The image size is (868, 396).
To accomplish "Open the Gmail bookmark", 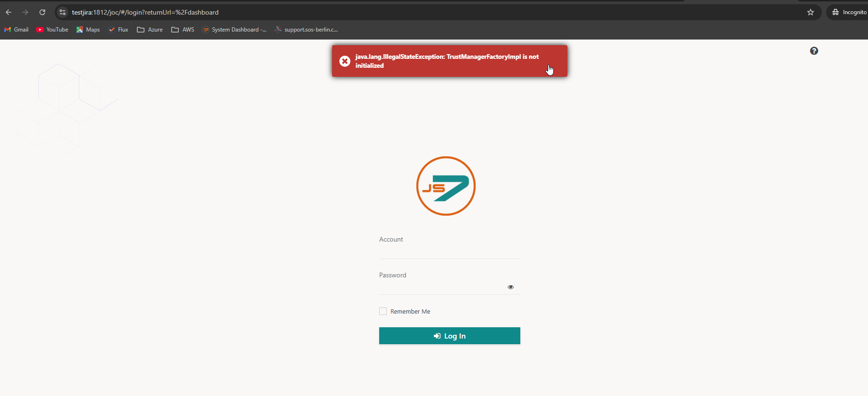I will click(16, 30).
